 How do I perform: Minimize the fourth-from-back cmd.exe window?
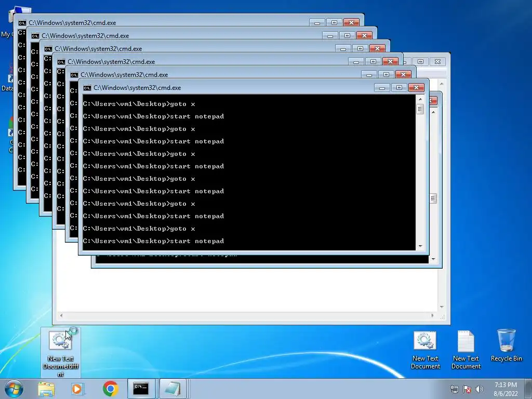pyautogui.click(x=356, y=61)
